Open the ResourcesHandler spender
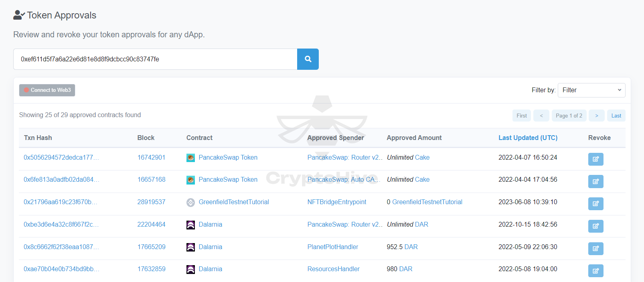The image size is (644, 282). point(334,269)
